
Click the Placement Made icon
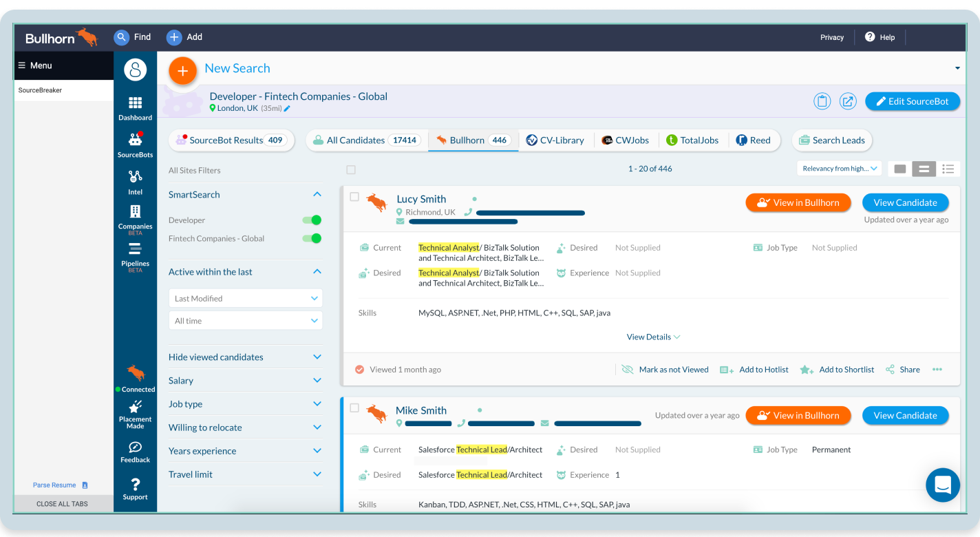(x=135, y=414)
